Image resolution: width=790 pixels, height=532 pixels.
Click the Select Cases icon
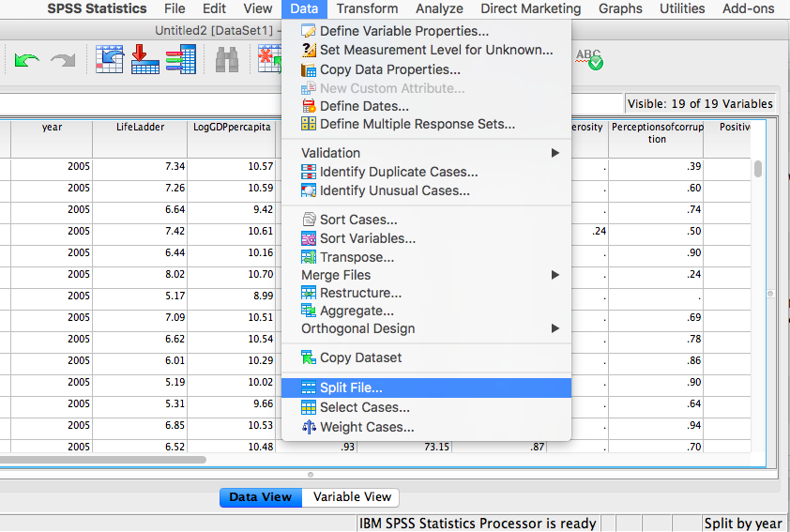click(x=309, y=407)
